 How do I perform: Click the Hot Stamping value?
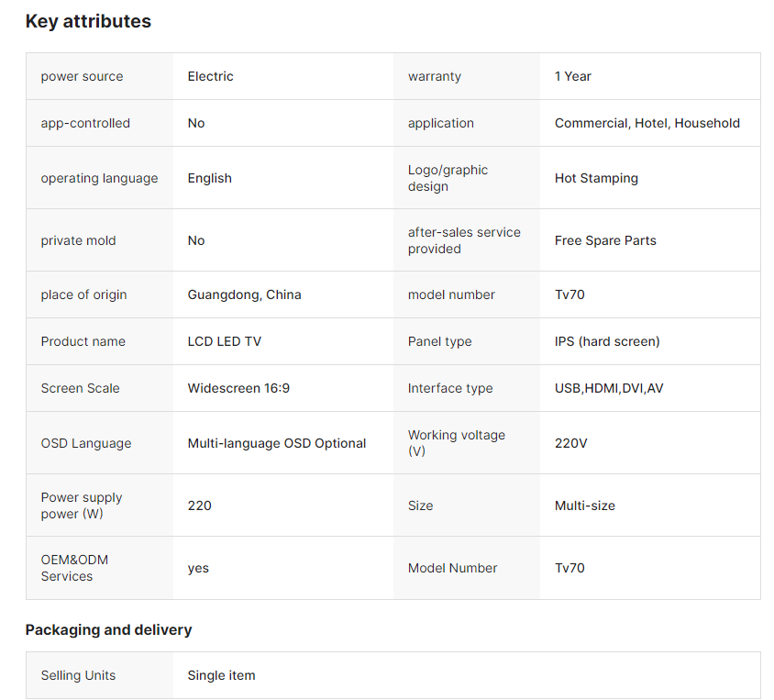(596, 178)
